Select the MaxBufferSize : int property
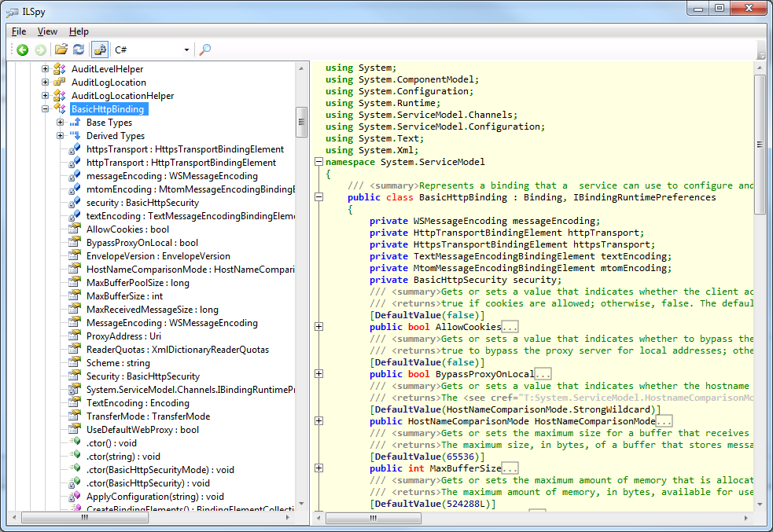Viewport: 773px width, 532px height. coord(124,296)
